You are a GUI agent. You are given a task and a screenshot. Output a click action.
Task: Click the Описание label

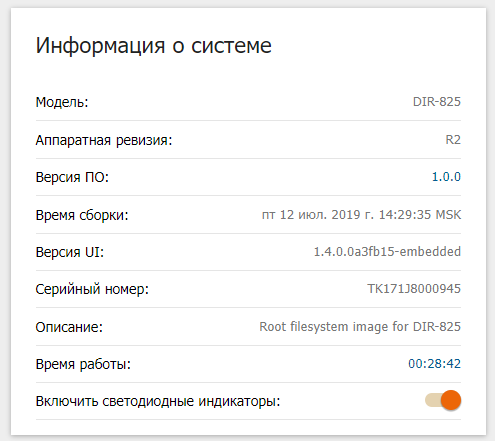[x=69, y=327]
